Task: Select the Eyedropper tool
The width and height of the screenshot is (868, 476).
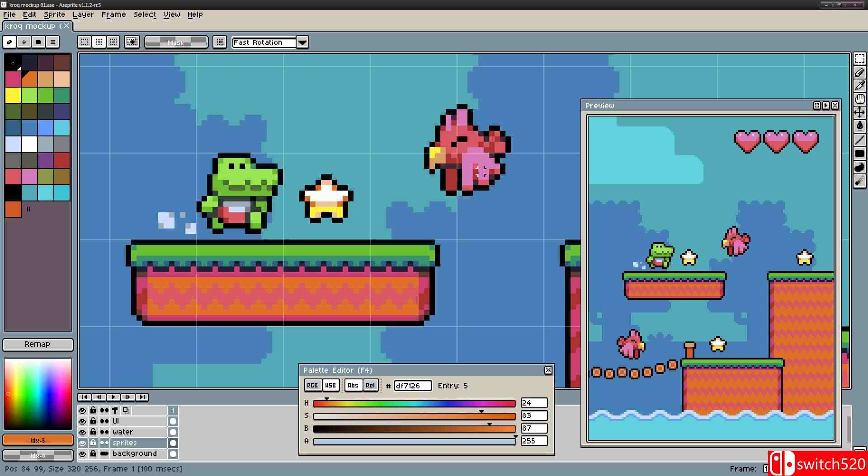Action: point(859,85)
